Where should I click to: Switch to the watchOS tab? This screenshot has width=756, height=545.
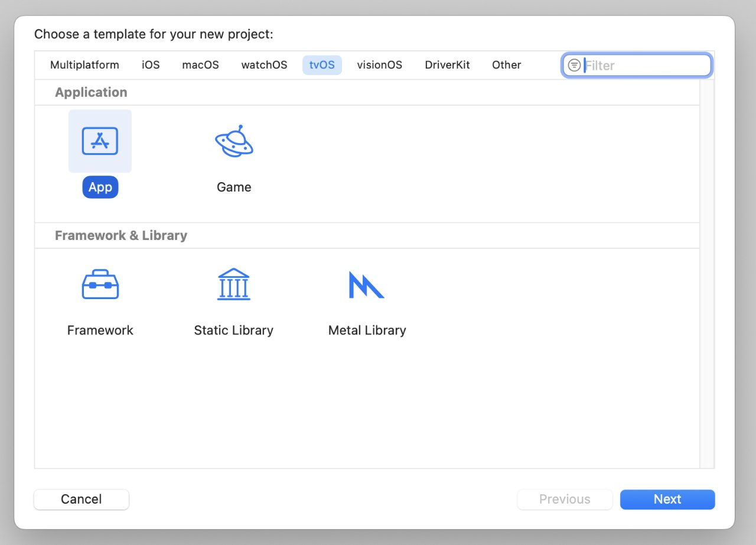point(264,65)
